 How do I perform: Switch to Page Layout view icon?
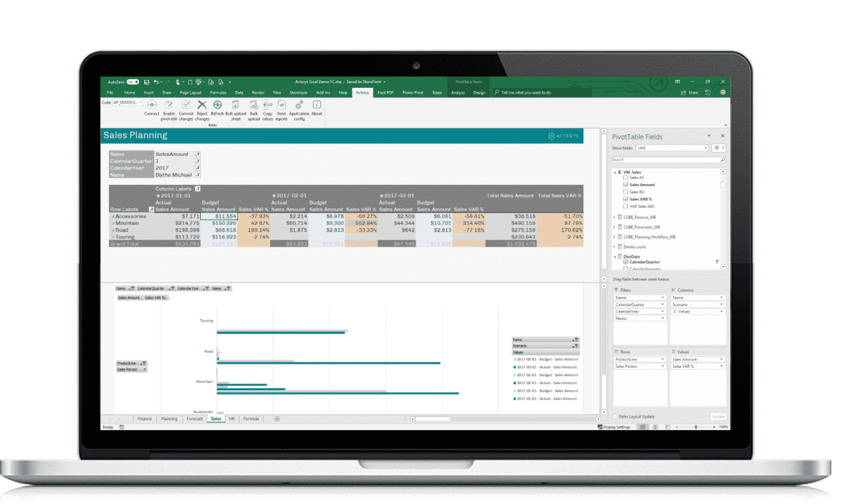(655, 427)
